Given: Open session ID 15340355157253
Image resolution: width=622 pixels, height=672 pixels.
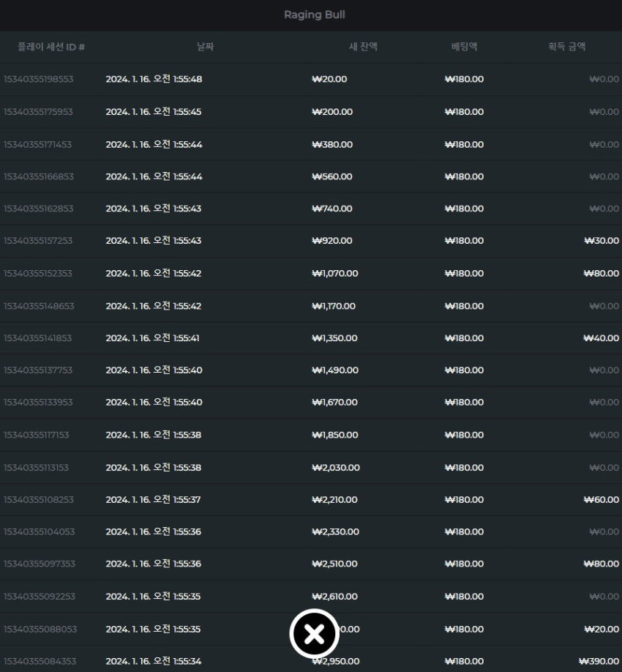Looking at the screenshot, I should [38, 241].
